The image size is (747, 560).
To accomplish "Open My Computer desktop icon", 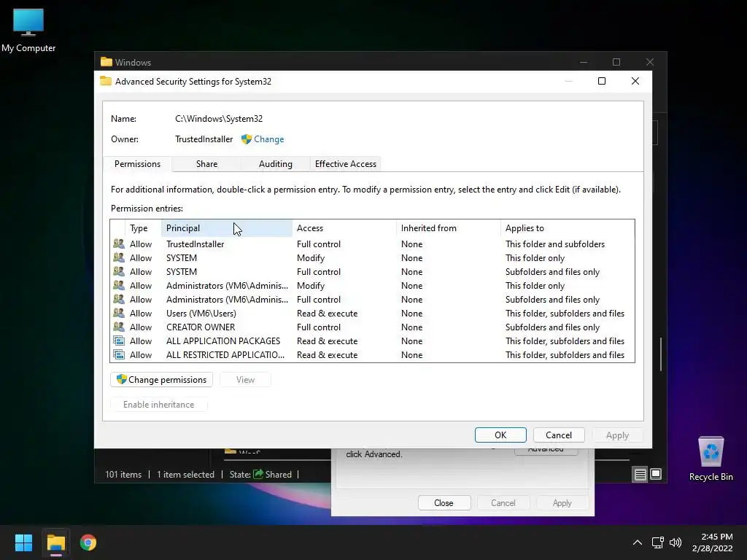I will click(28, 30).
